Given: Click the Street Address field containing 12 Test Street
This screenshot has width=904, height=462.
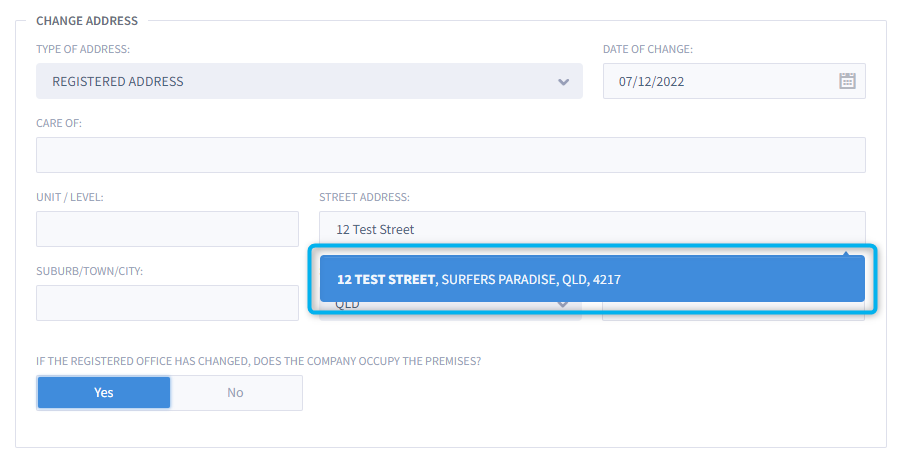Looking at the screenshot, I should pyautogui.click(x=591, y=229).
